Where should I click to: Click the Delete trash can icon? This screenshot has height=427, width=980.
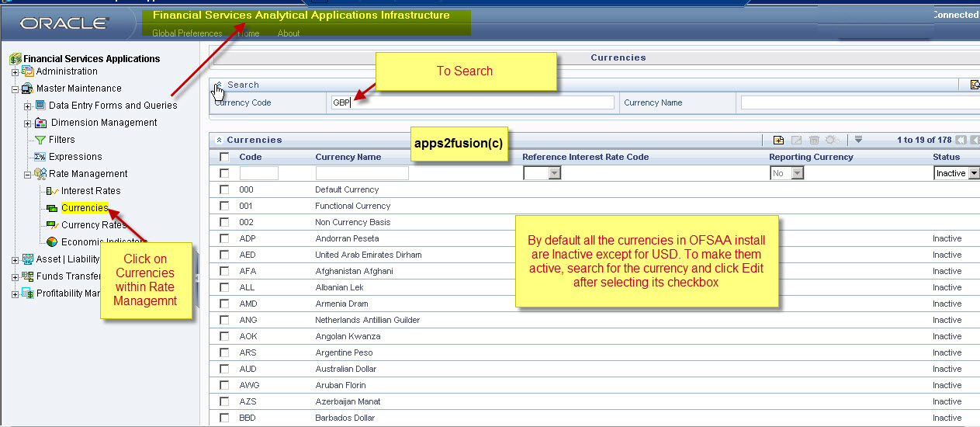(x=814, y=140)
